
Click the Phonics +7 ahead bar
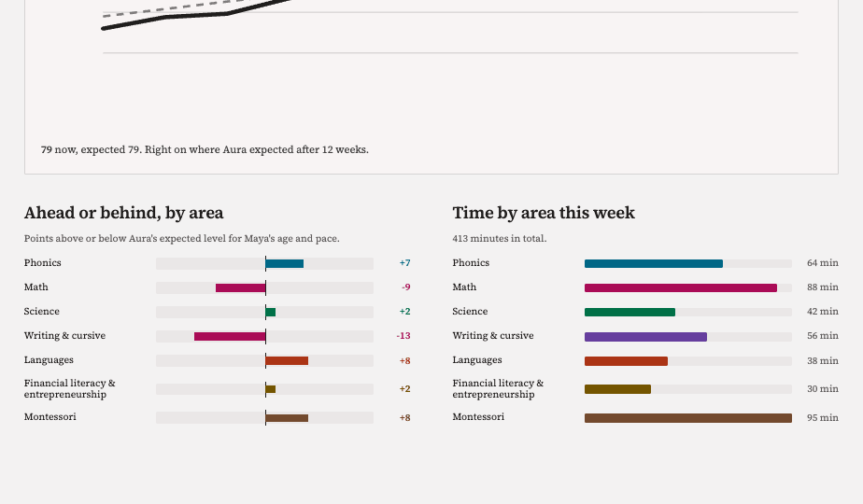coord(285,263)
